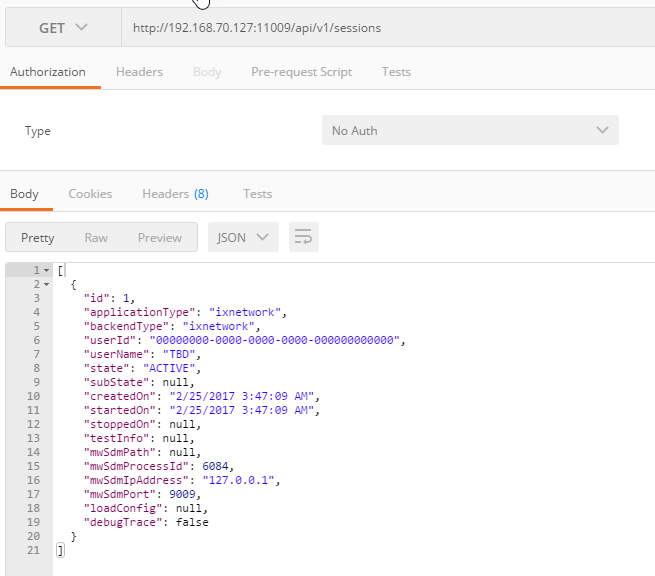
Task: Click the userId value string
Action: tap(275, 340)
